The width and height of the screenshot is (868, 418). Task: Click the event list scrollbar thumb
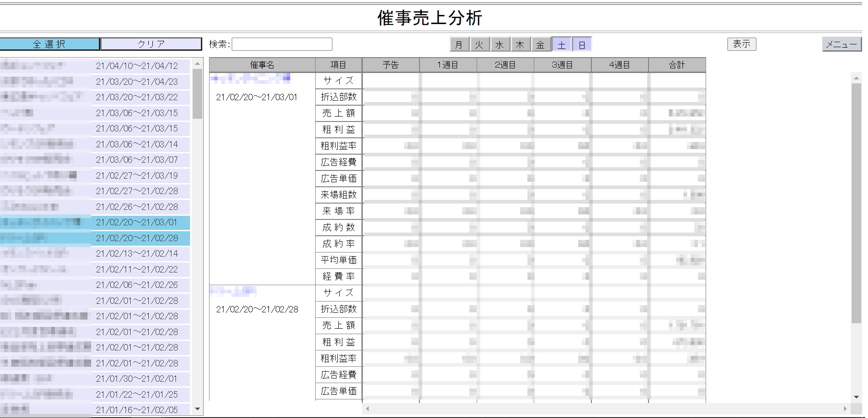(x=197, y=94)
